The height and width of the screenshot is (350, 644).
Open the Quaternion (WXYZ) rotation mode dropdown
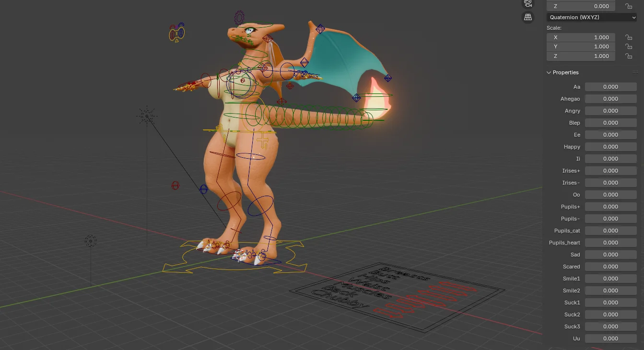click(x=592, y=17)
